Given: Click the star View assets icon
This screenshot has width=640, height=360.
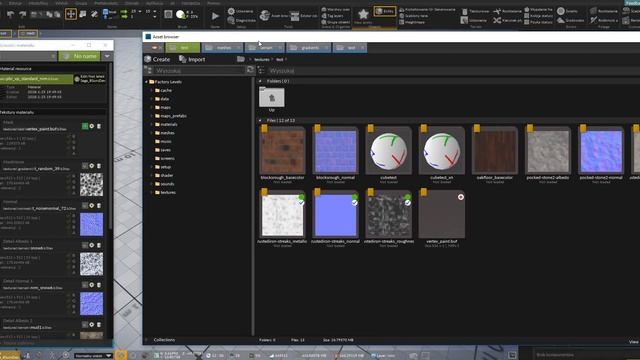Looking at the screenshot, I should (x=363, y=15).
